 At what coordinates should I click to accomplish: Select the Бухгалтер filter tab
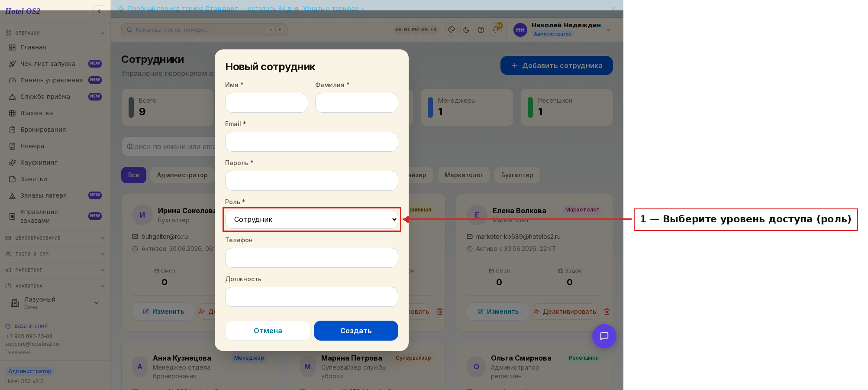tap(517, 175)
